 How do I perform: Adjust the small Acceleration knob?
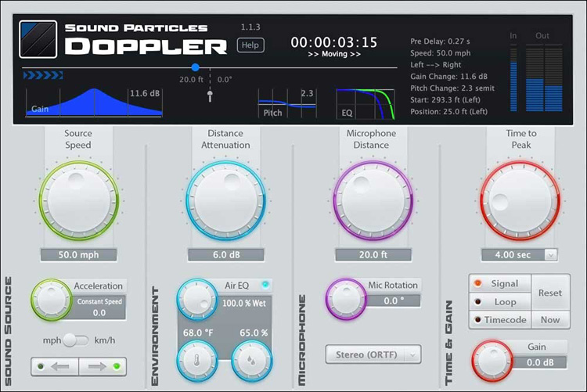point(52,300)
